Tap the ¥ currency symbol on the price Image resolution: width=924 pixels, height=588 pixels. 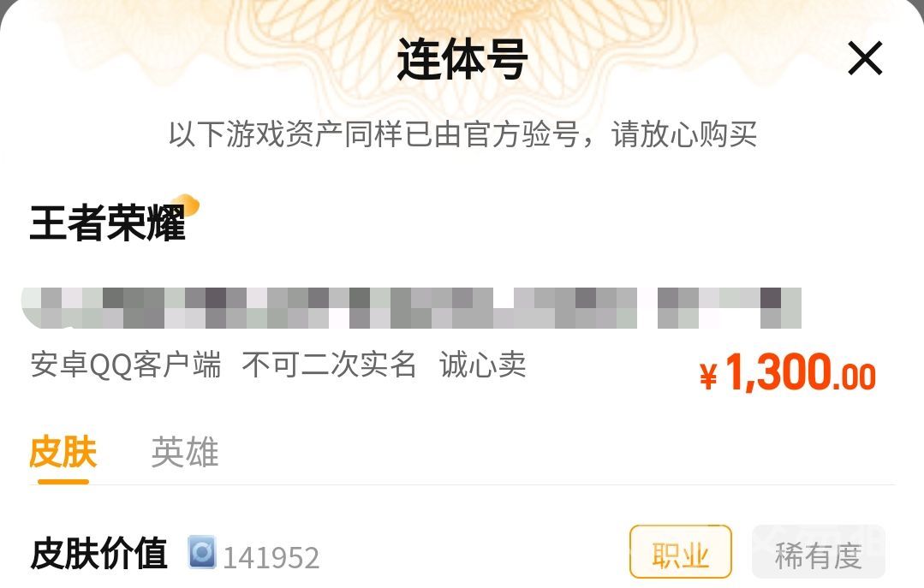tap(708, 376)
